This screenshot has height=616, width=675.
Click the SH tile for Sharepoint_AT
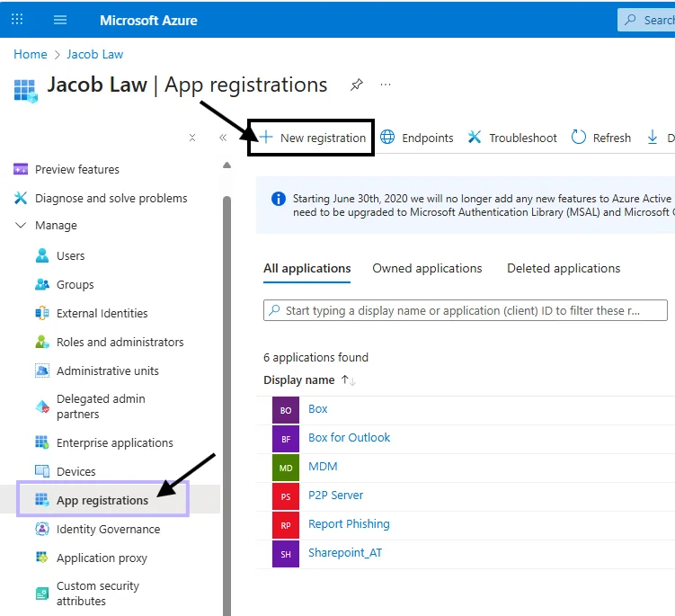(286, 554)
